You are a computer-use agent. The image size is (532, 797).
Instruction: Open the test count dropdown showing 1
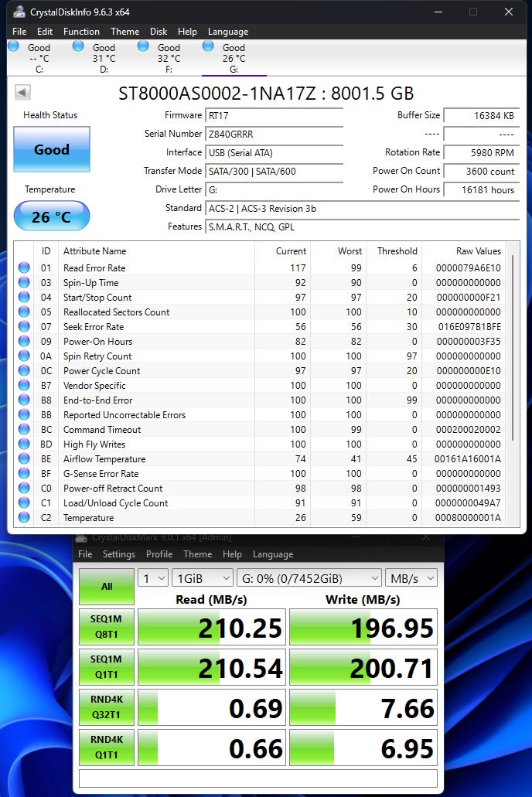153,578
